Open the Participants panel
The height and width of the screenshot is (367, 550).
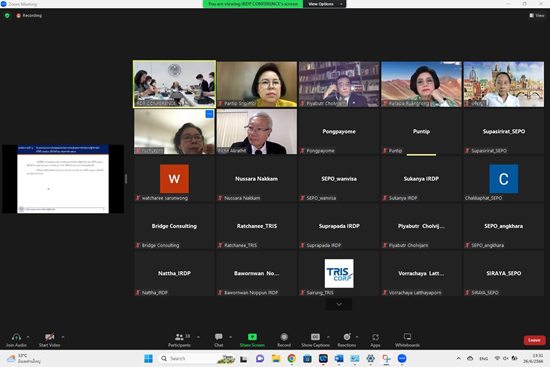179,340
